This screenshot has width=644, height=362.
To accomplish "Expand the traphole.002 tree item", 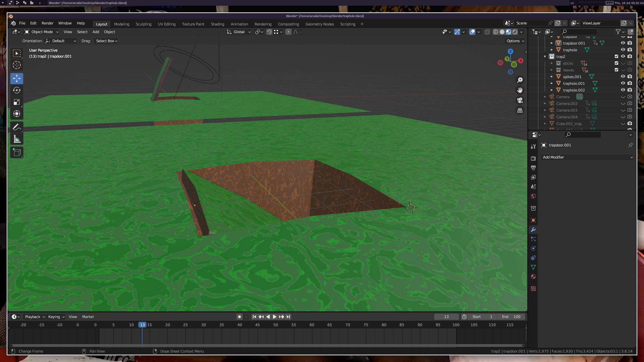I will (x=552, y=90).
